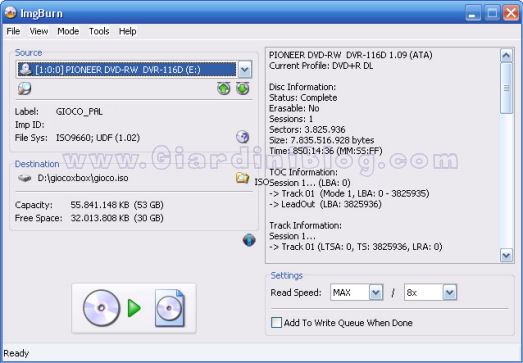
Task: Click the destination path D:\giocoxbox\gioco.iso
Action: tap(83, 178)
